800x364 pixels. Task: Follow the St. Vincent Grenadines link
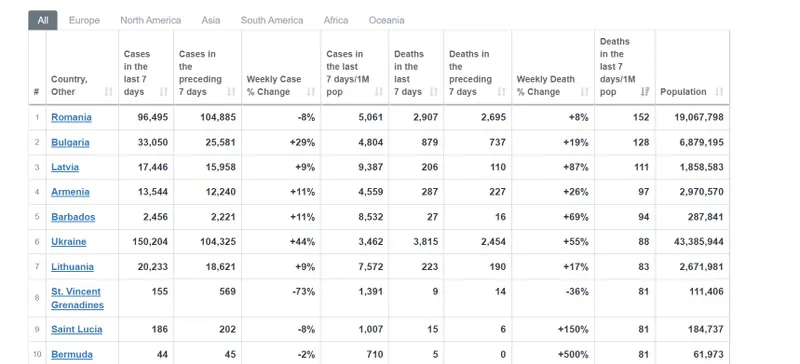(77, 298)
